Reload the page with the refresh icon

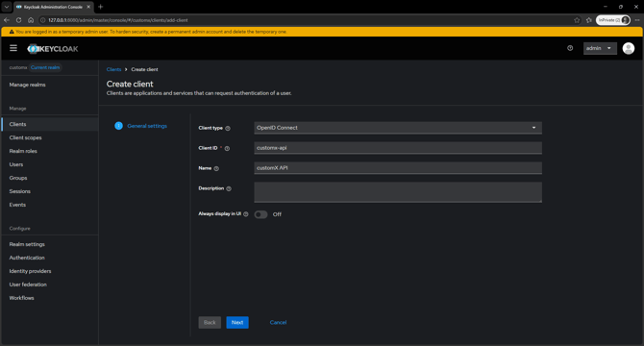point(18,20)
